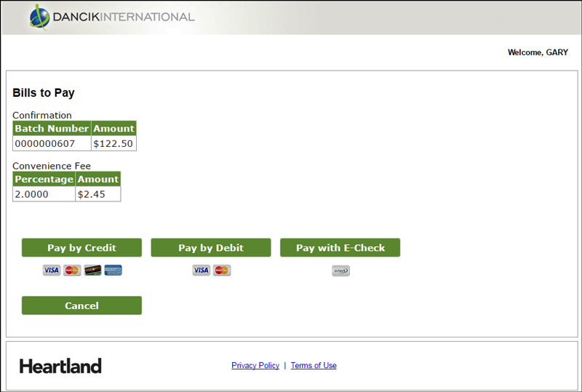Image resolution: width=582 pixels, height=392 pixels.
Task: Click the MasterCard icon under Pay by Debit
Action: (x=222, y=271)
